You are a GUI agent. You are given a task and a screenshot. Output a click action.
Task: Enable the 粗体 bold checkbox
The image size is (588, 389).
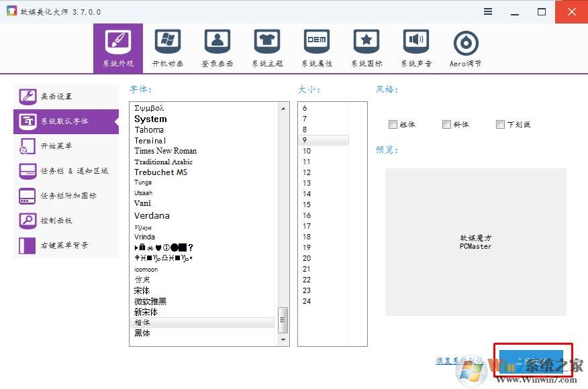click(x=393, y=125)
